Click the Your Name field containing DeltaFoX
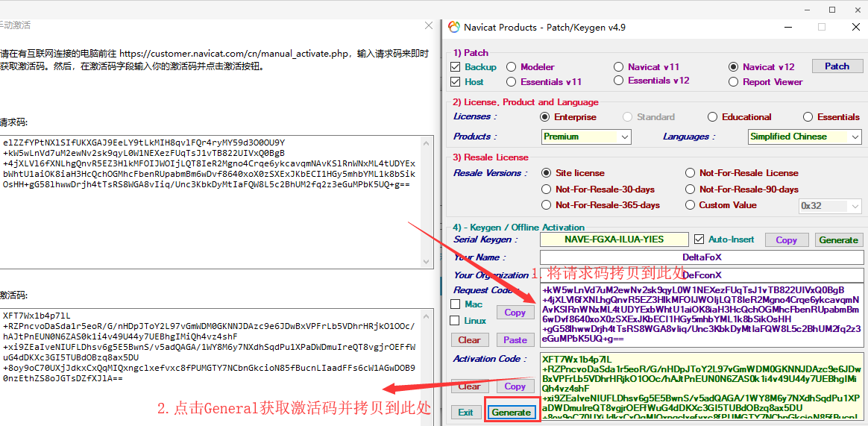 pyautogui.click(x=702, y=257)
